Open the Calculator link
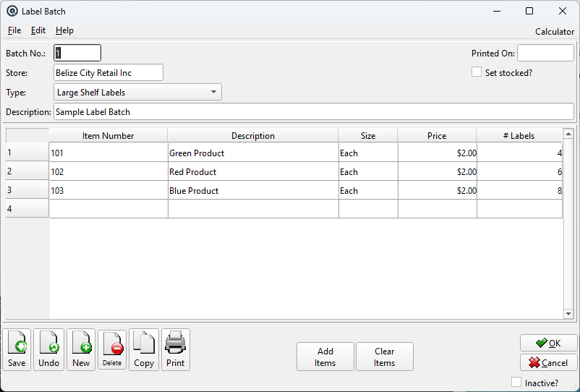The width and height of the screenshot is (580, 392). point(555,32)
